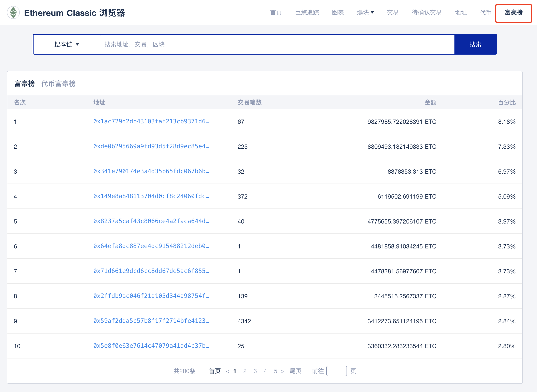Go to page 2 in pagination
This screenshot has width=537, height=392.
(x=245, y=371)
